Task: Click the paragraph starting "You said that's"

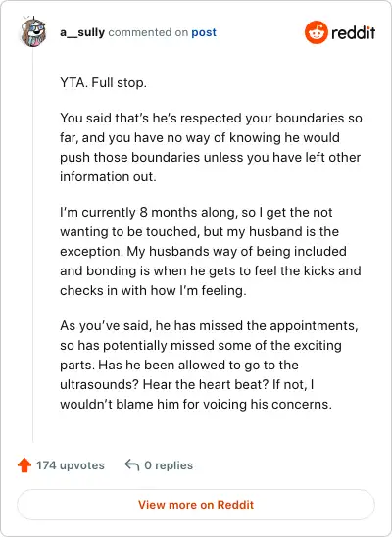Action: point(211,147)
